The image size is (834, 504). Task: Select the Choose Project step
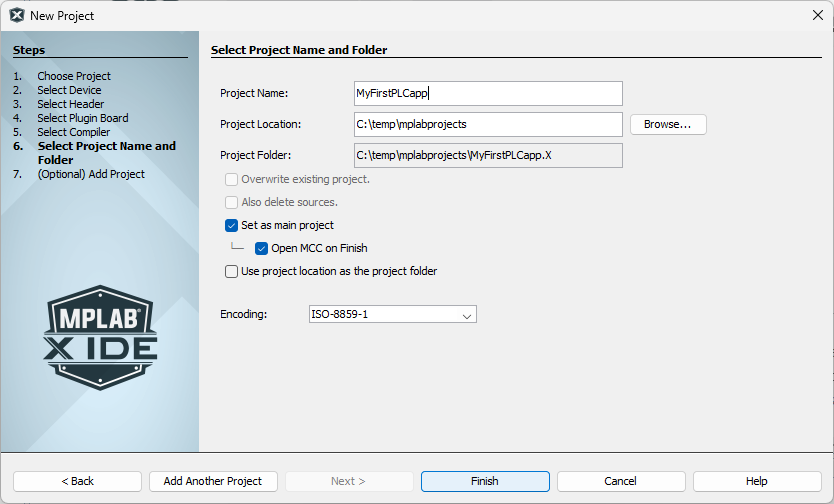(x=74, y=76)
